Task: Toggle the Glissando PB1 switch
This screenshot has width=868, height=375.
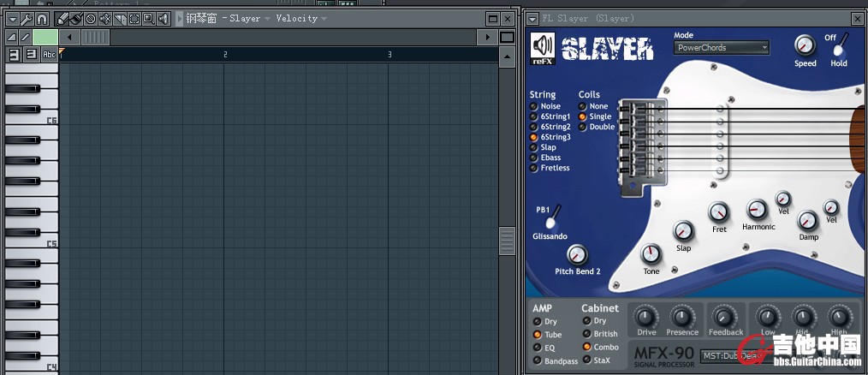Action: click(552, 217)
